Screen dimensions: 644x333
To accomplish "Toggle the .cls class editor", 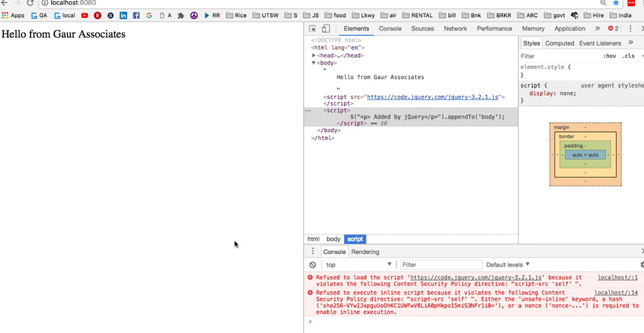I will [x=628, y=56].
